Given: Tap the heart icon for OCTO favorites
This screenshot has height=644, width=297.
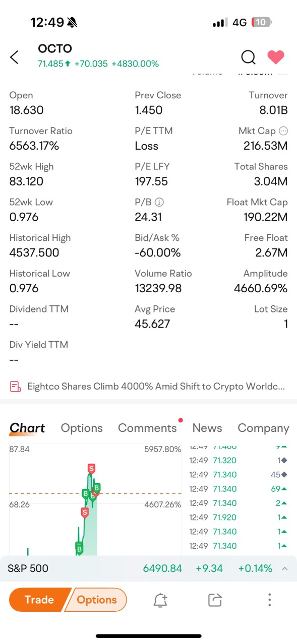Looking at the screenshot, I should 276,57.
